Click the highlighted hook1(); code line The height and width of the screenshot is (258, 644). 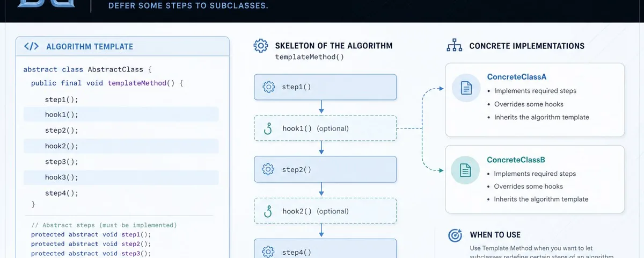(x=121, y=114)
